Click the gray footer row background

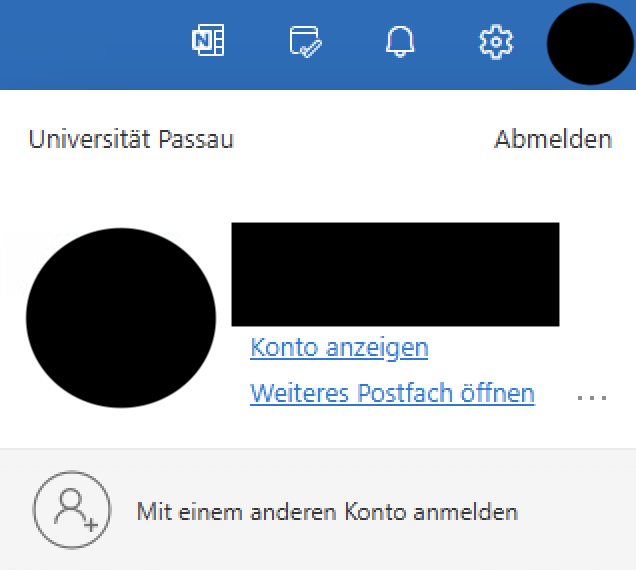[x=318, y=510]
